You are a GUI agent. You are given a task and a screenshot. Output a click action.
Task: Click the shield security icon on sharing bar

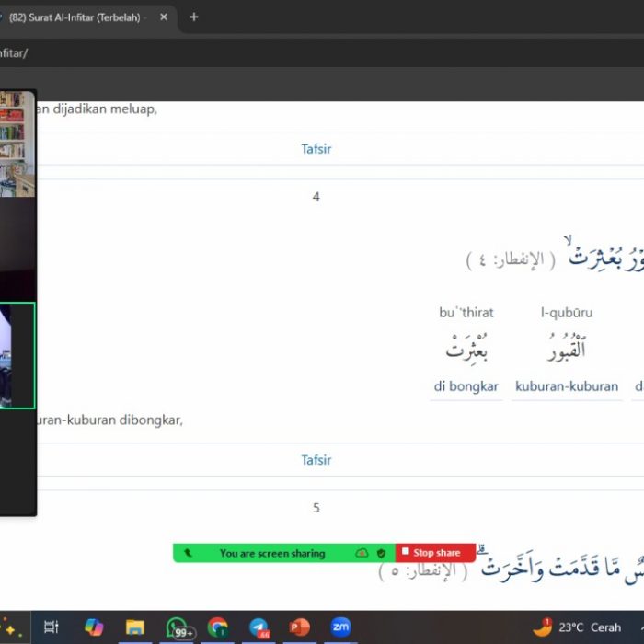(381, 553)
